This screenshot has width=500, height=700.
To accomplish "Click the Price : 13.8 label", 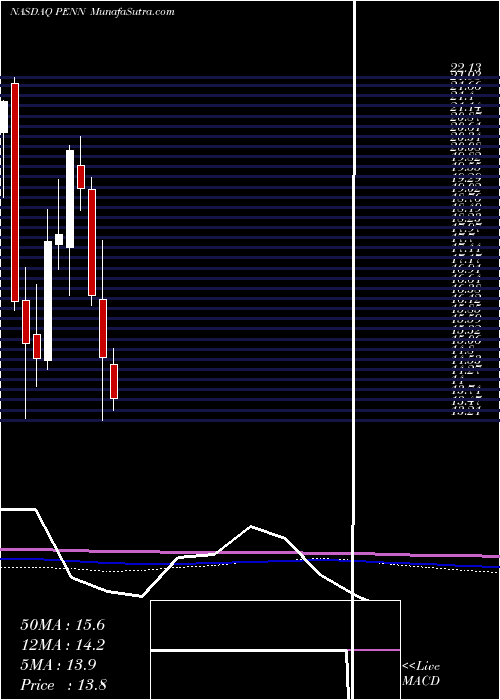I will (x=63, y=685).
